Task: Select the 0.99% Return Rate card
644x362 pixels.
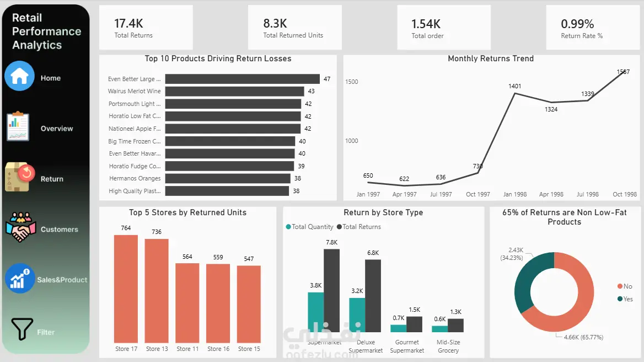Action: point(593,27)
